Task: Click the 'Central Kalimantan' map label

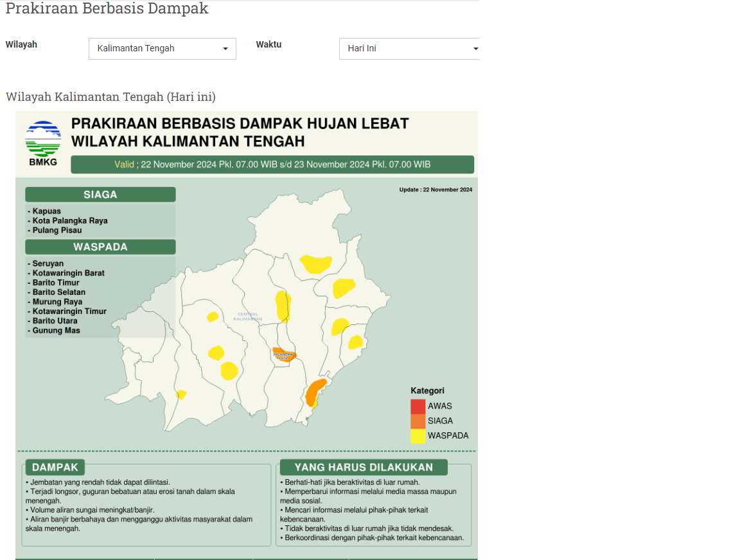Action: point(248,317)
